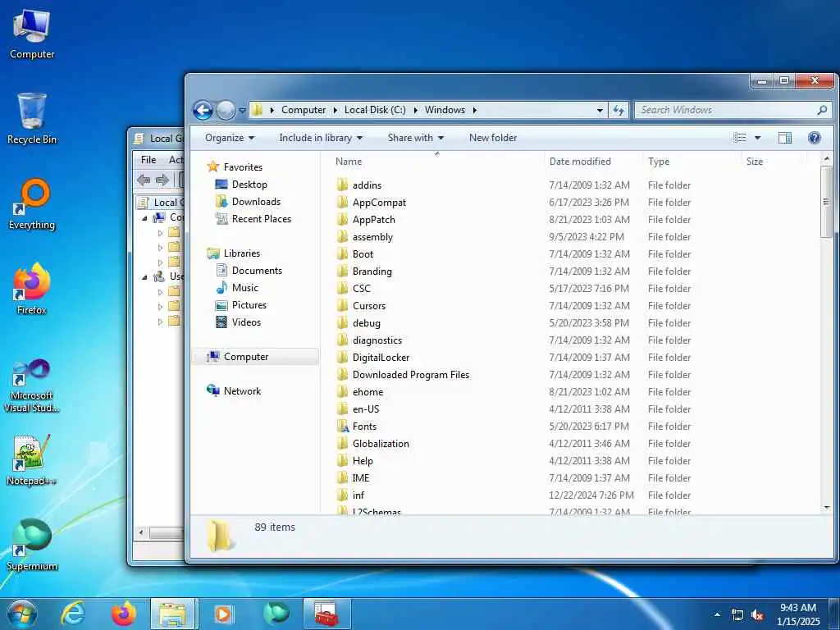This screenshot has width=840, height=630.
Task: Select the addins folder
Action: point(367,185)
